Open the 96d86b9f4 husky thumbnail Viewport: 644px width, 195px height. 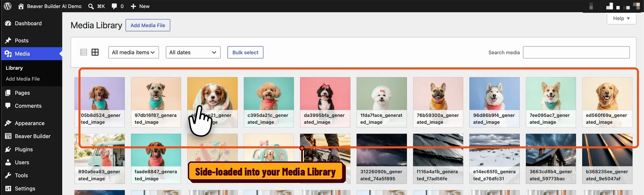(494, 102)
